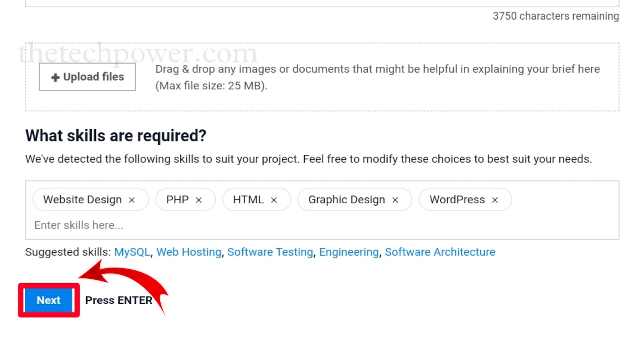
Task: Remove the WordPress skill tag
Action: click(x=495, y=200)
